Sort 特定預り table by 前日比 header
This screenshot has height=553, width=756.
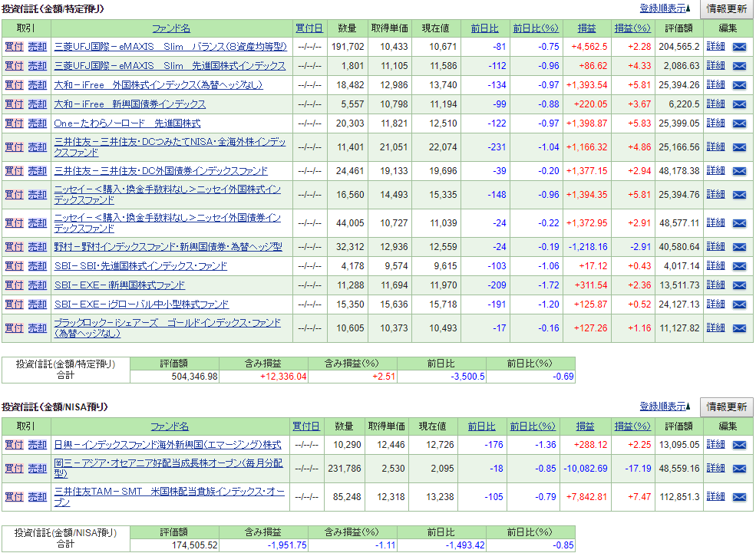click(484, 28)
